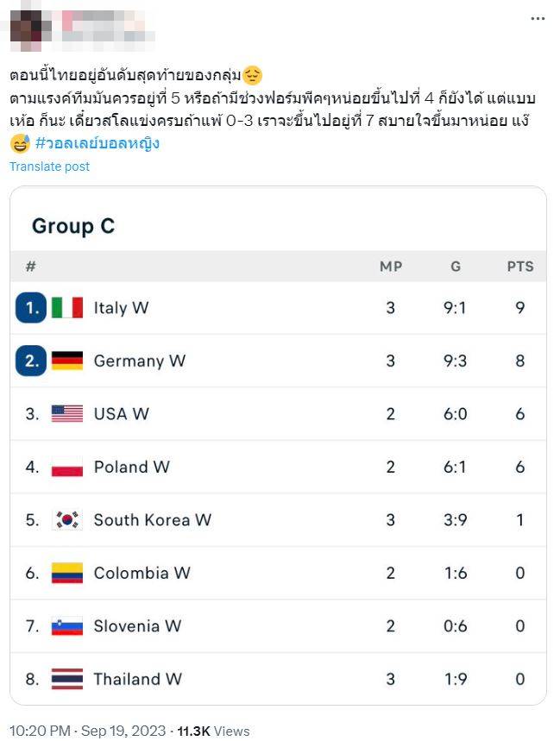Click the Slovenia flag icon
The image size is (560, 741).
[67, 626]
